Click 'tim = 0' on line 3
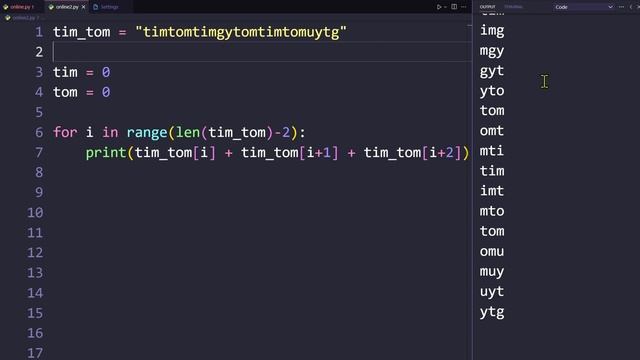Image resolution: width=640 pixels, height=360 pixels. point(82,72)
